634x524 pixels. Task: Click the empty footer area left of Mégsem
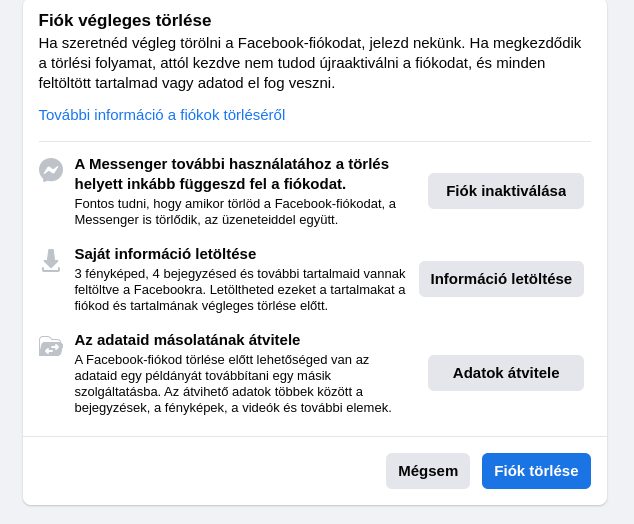pos(200,471)
